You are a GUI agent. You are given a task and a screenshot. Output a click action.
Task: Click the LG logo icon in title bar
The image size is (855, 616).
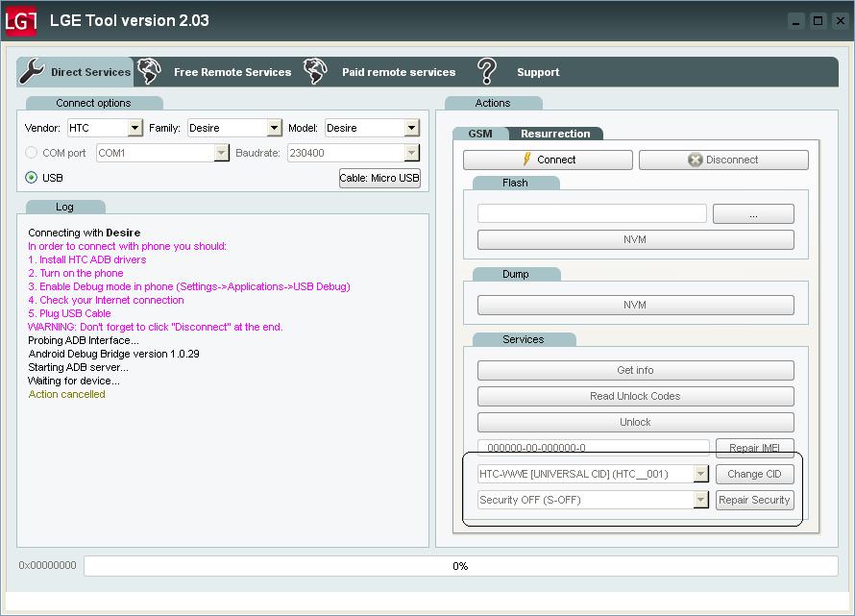(21, 21)
